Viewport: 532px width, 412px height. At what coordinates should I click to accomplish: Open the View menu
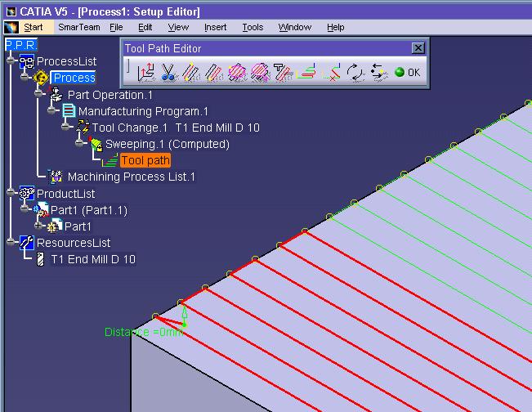[x=178, y=27]
